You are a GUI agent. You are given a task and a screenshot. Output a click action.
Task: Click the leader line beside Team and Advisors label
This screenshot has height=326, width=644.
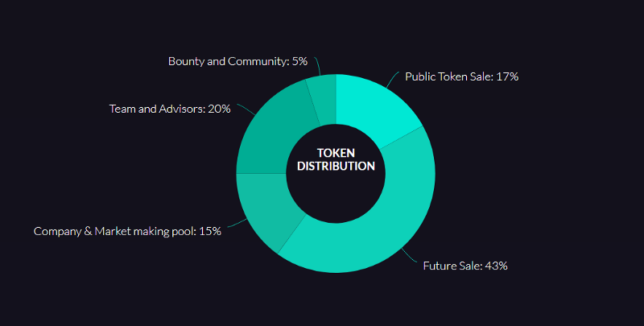(246, 109)
